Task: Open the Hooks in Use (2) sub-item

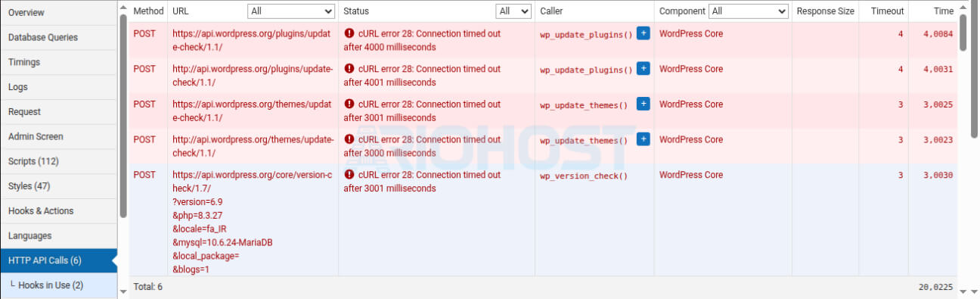Action: (x=59, y=285)
